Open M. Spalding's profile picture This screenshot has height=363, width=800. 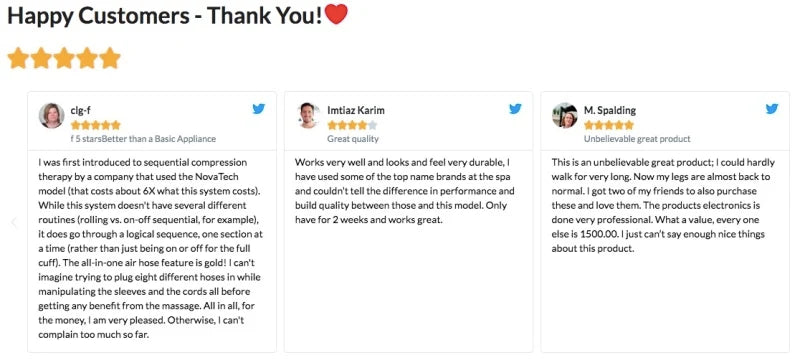click(565, 116)
